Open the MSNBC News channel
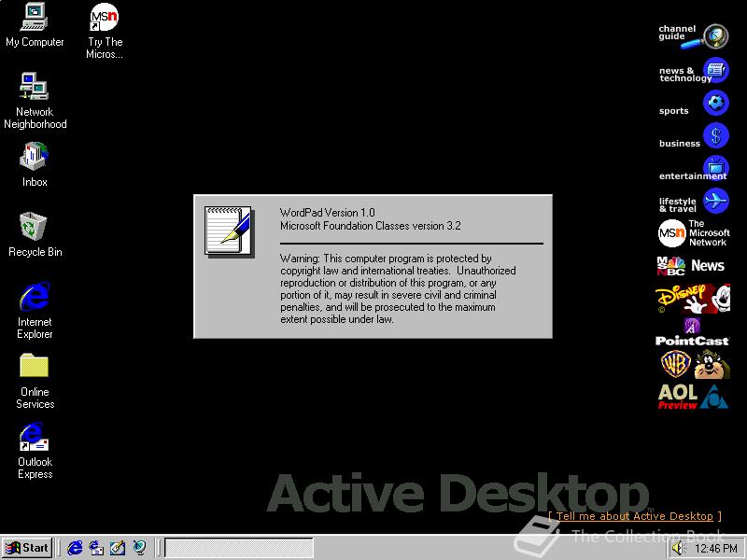 coord(691,266)
